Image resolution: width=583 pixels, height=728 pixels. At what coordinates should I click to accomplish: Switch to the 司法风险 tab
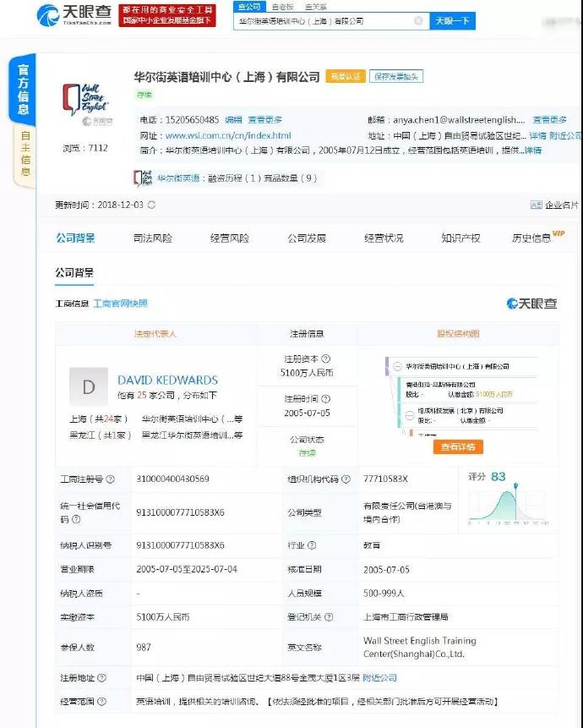tap(152, 238)
